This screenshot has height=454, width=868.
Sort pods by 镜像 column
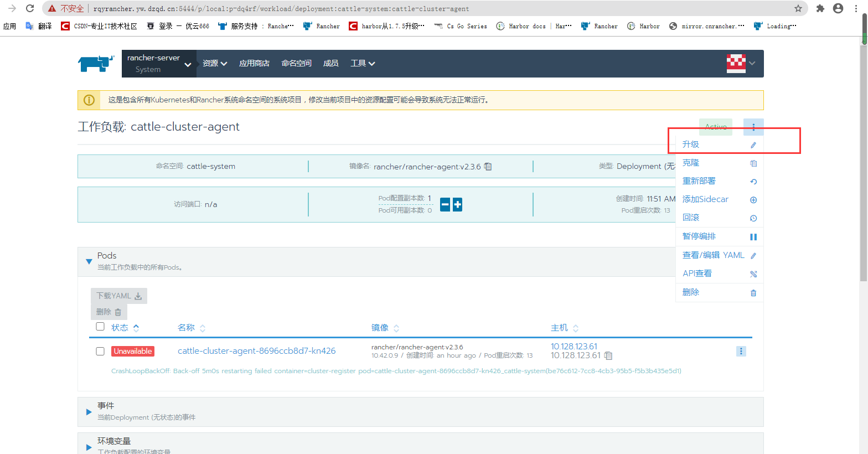(385, 328)
